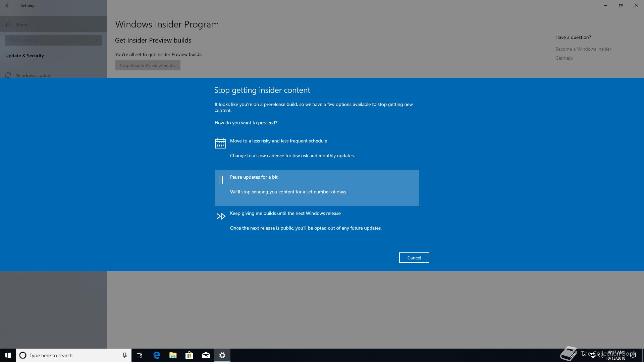644x362 pixels.
Task: Open Action Center notifications icon
Action: pos(633,355)
